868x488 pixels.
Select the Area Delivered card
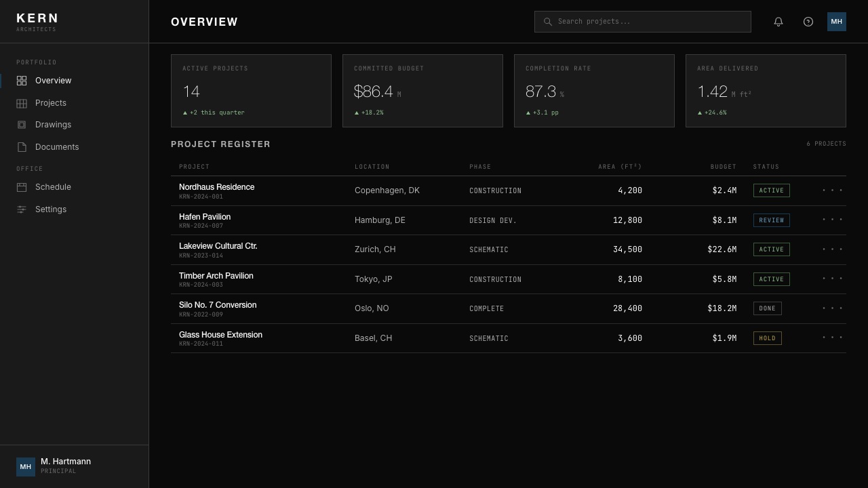[x=766, y=91]
